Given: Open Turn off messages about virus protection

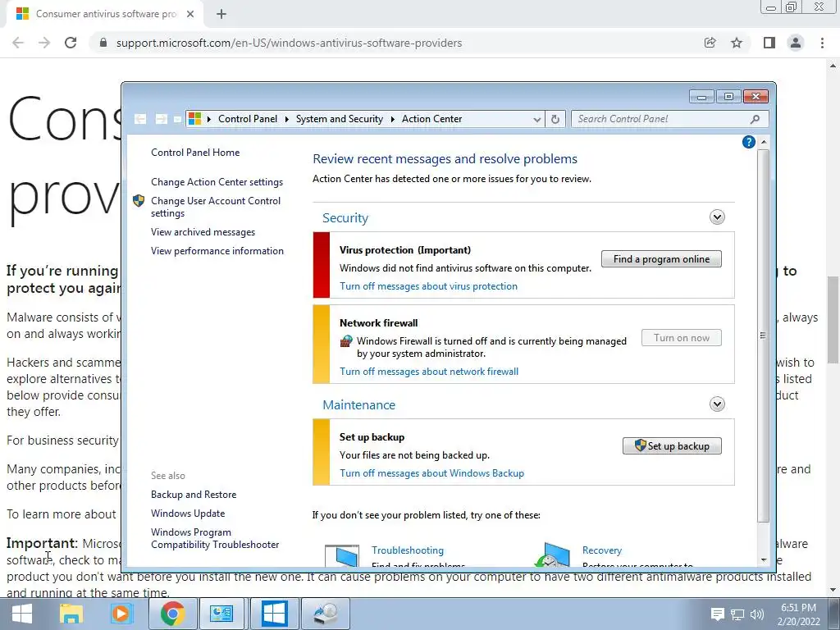Looking at the screenshot, I should pyautogui.click(x=428, y=286).
